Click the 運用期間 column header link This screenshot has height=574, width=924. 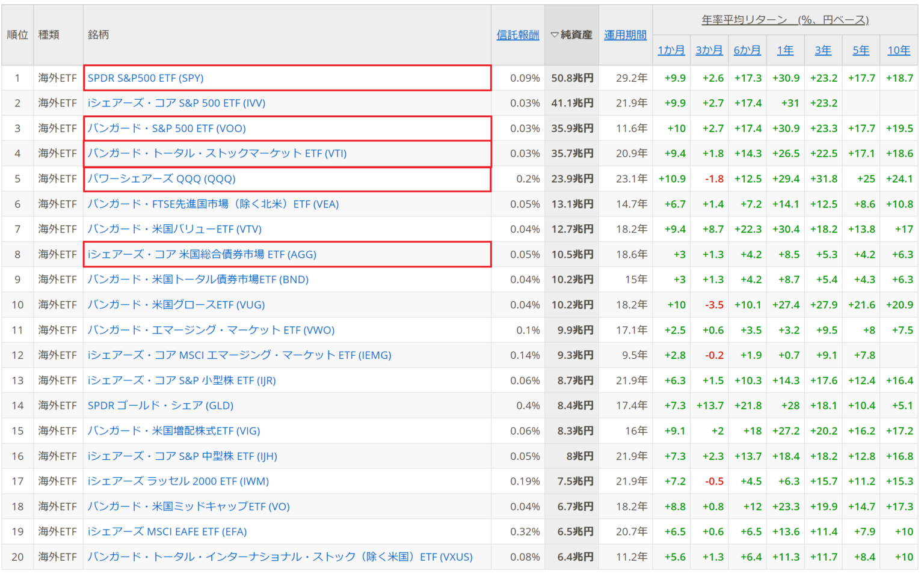pyautogui.click(x=625, y=35)
